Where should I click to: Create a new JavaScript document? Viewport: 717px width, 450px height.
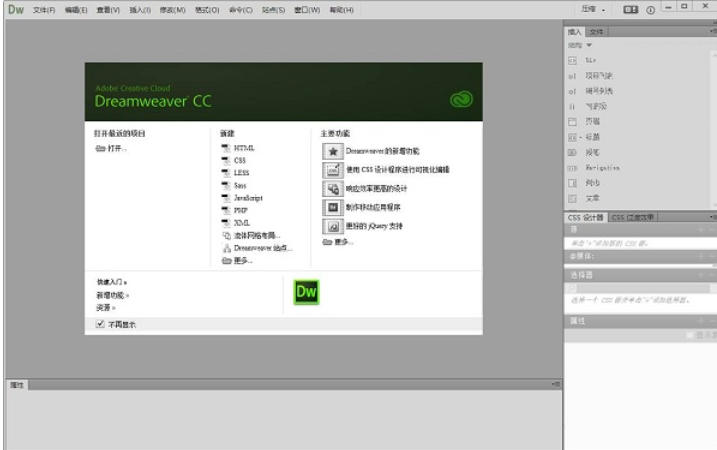pyautogui.click(x=242, y=198)
